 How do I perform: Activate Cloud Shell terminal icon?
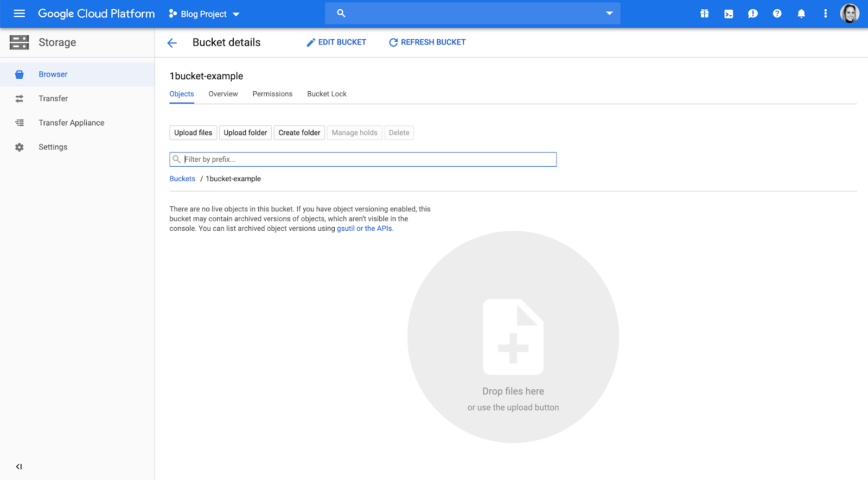click(729, 14)
